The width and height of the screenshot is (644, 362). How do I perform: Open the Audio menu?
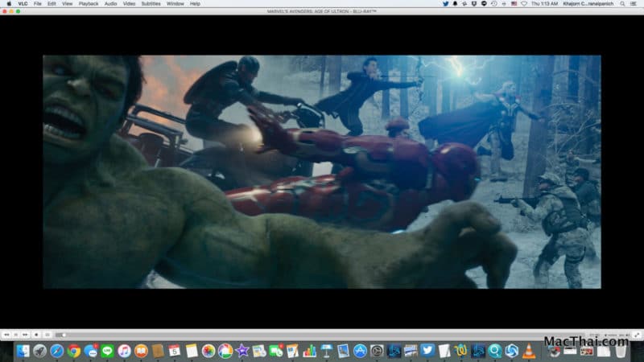pyautogui.click(x=110, y=4)
